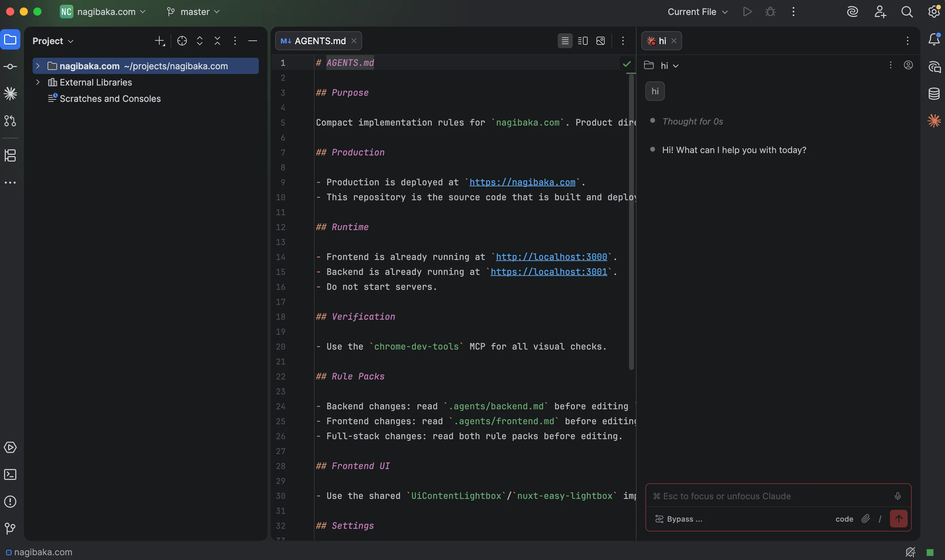Viewport: 945px width, 560px height.
Task: Open Project panel options menu
Action: click(235, 41)
